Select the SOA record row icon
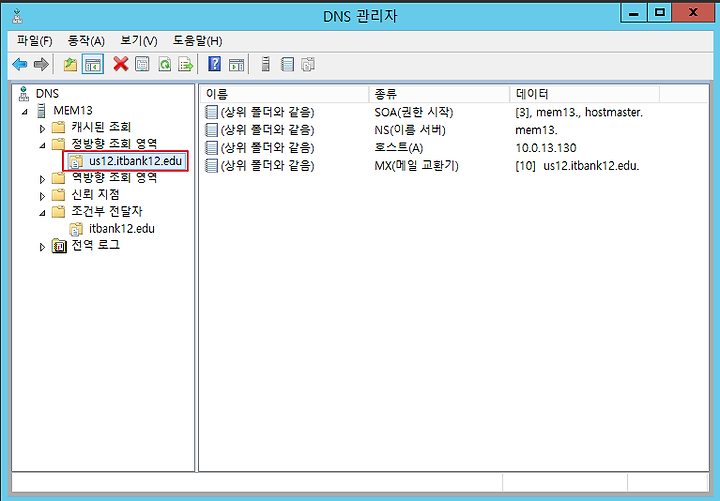Screen dimensions: 720x501 point(211,112)
